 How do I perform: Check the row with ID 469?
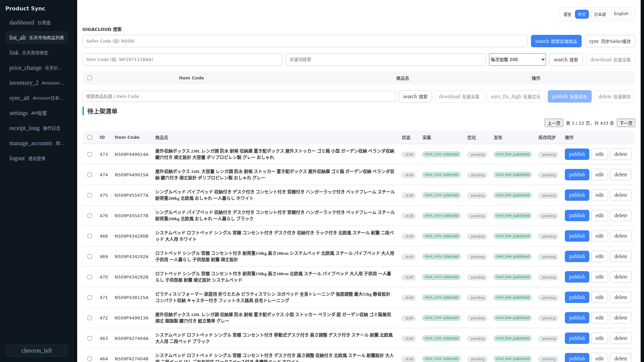pos(90,256)
